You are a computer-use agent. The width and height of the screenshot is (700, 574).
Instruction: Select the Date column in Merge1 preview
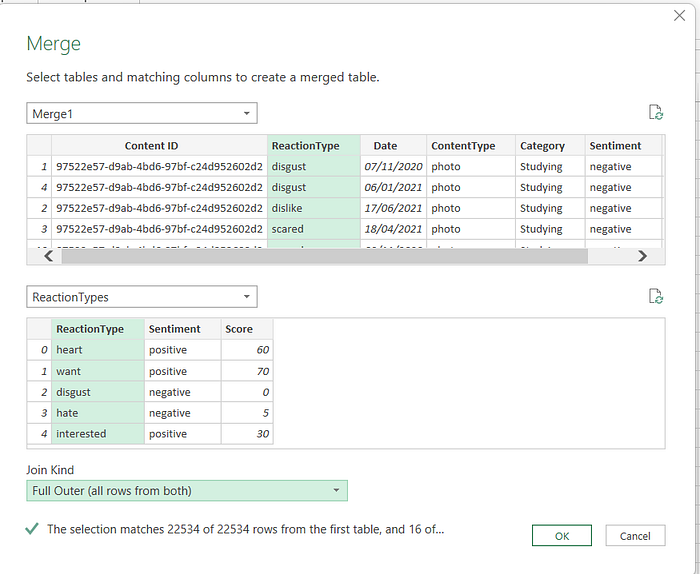click(385, 146)
